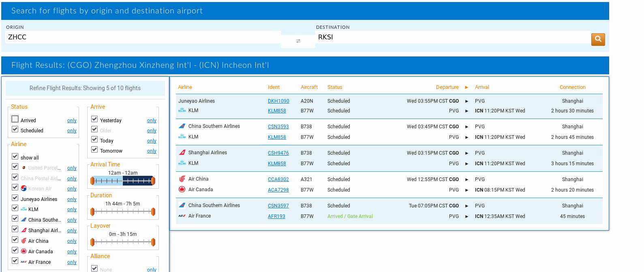Click Shanghai Airlines logo in airline filter
Viewport: 644px width, 272px height.
tap(24, 230)
